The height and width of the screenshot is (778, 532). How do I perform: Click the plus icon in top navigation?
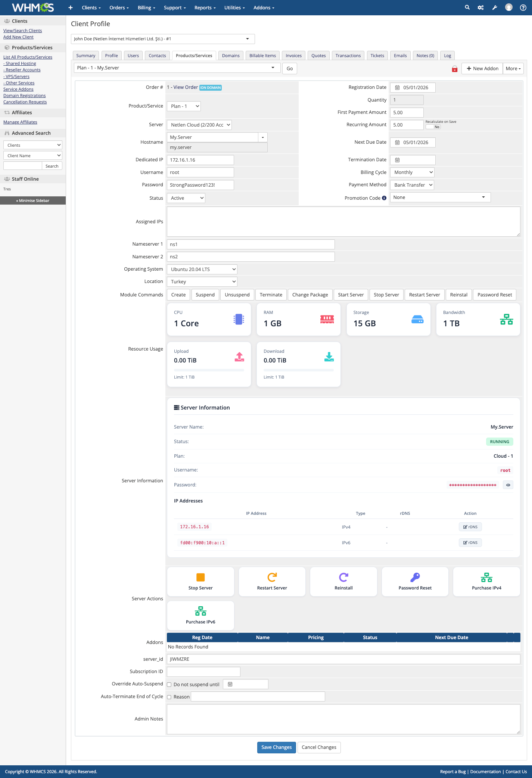click(x=71, y=7)
